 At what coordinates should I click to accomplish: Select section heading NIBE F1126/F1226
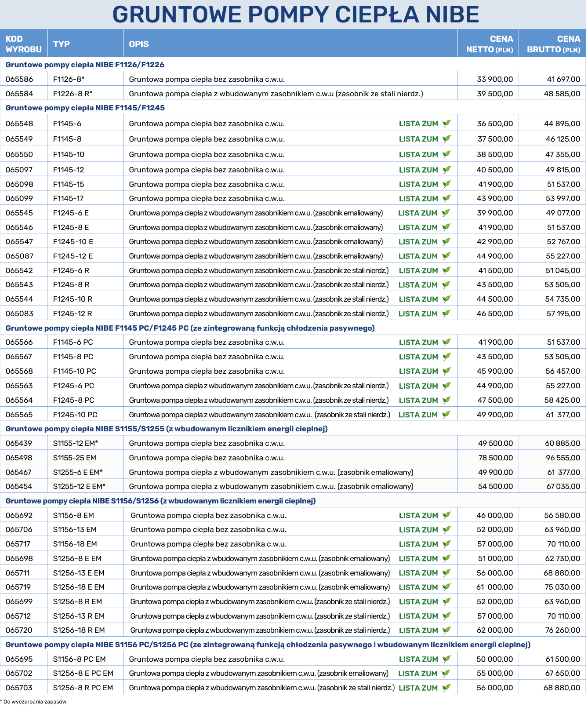pyautogui.click(x=85, y=65)
